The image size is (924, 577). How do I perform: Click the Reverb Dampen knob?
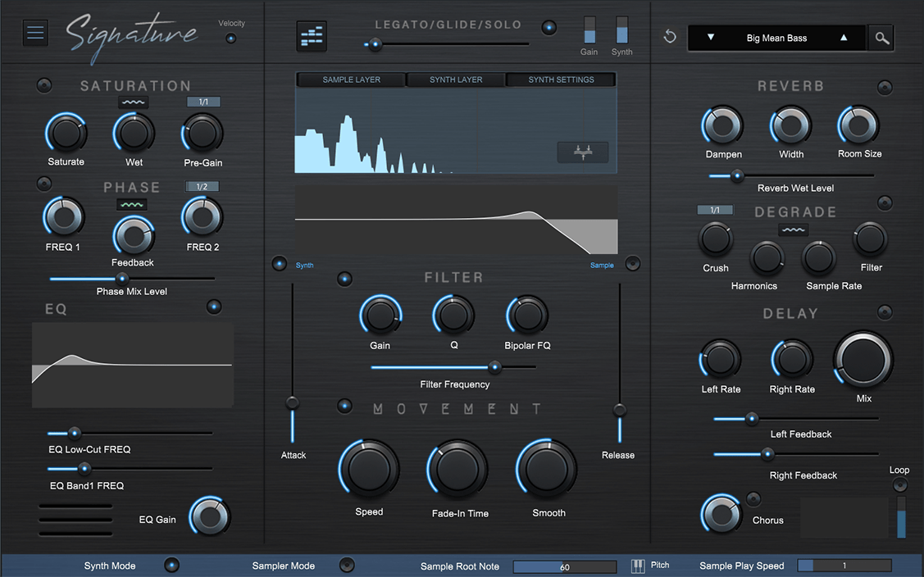pos(722,125)
